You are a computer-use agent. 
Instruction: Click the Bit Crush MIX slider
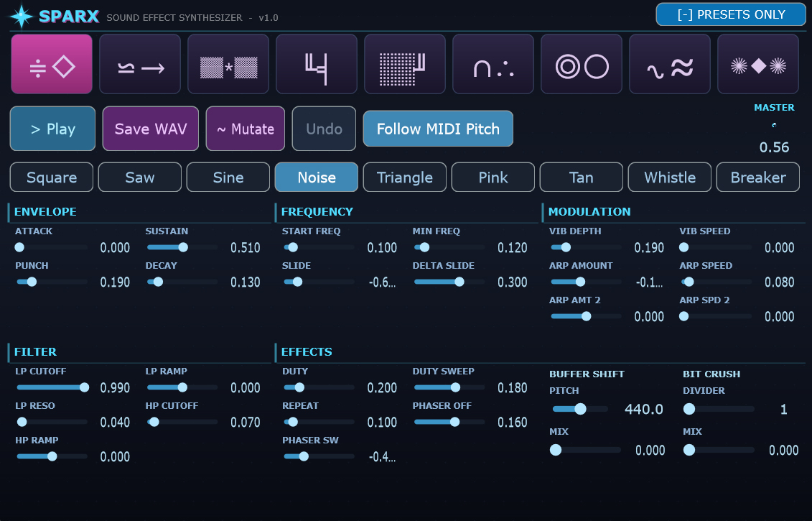(719, 450)
